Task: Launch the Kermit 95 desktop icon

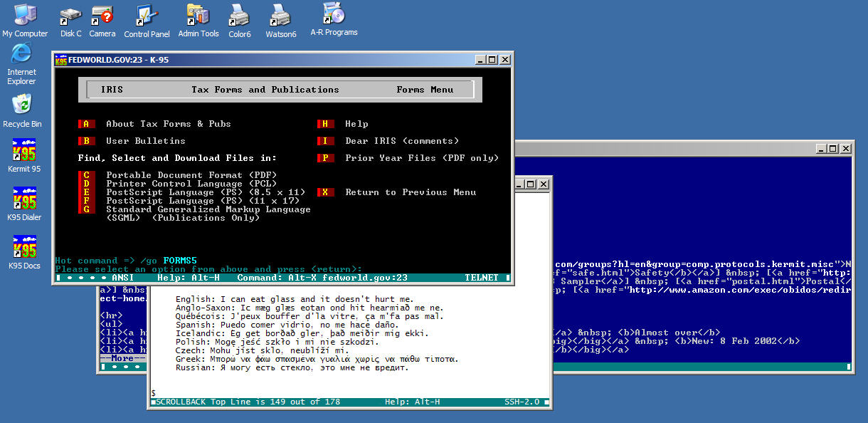Action: (24, 151)
